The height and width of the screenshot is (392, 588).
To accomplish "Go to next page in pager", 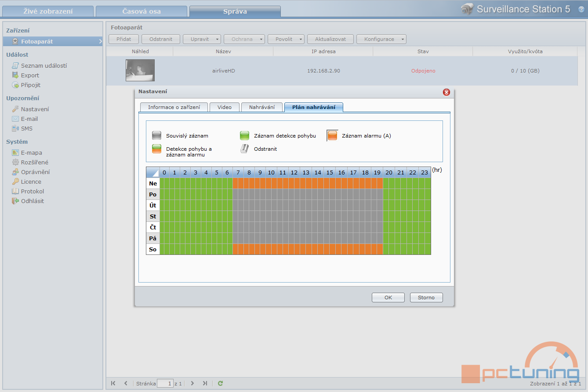I will pyautogui.click(x=192, y=383).
